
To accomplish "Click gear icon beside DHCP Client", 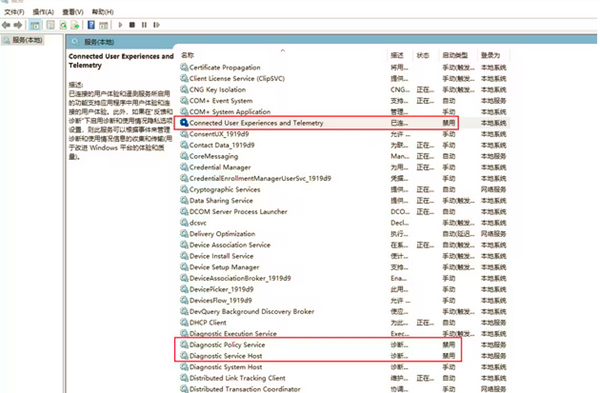I will click(x=184, y=323).
